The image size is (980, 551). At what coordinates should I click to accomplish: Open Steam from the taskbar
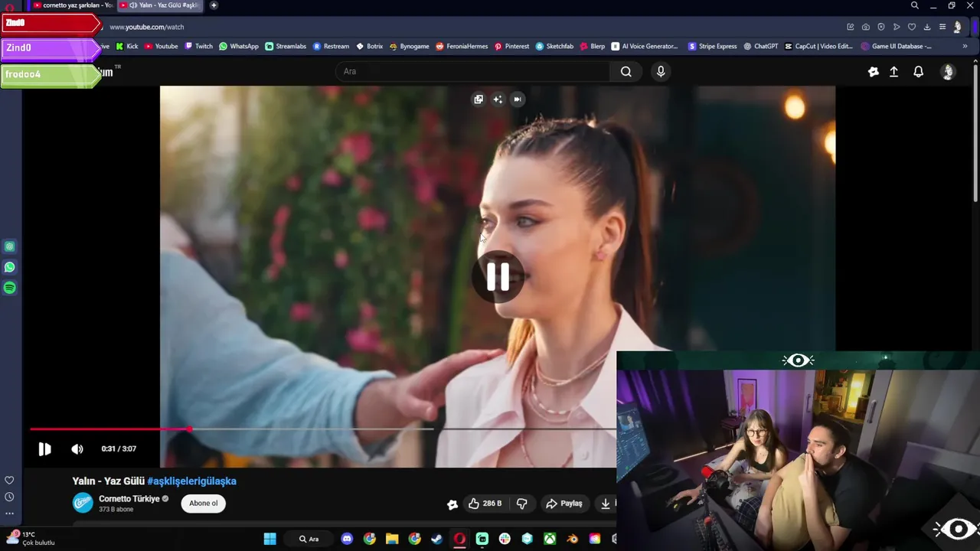coord(436,539)
